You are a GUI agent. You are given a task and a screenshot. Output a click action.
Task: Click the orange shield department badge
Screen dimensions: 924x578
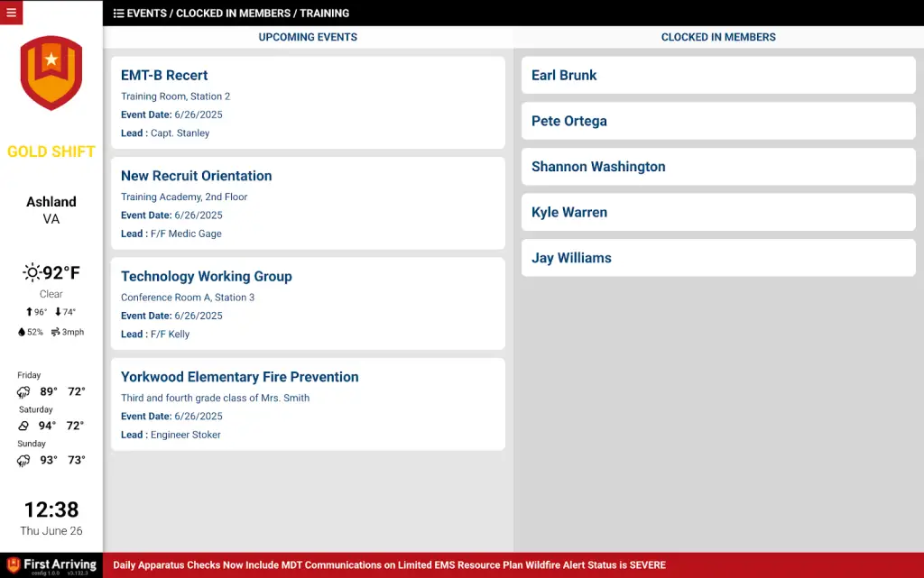[x=51, y=72]
